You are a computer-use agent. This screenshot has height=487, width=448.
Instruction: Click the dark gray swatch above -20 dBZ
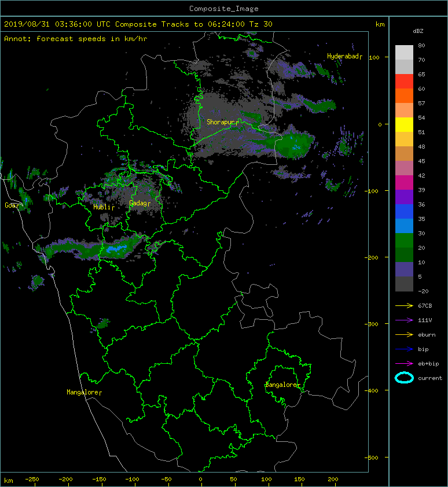point(404,284)
